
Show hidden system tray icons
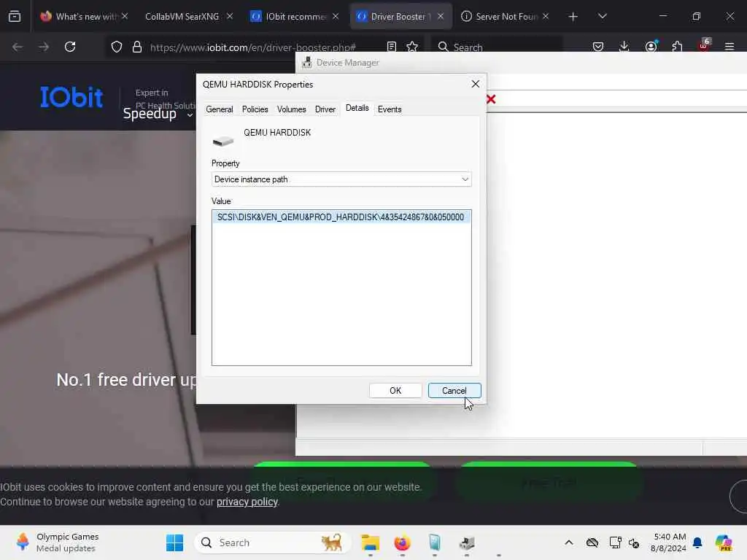pos(569,542)
